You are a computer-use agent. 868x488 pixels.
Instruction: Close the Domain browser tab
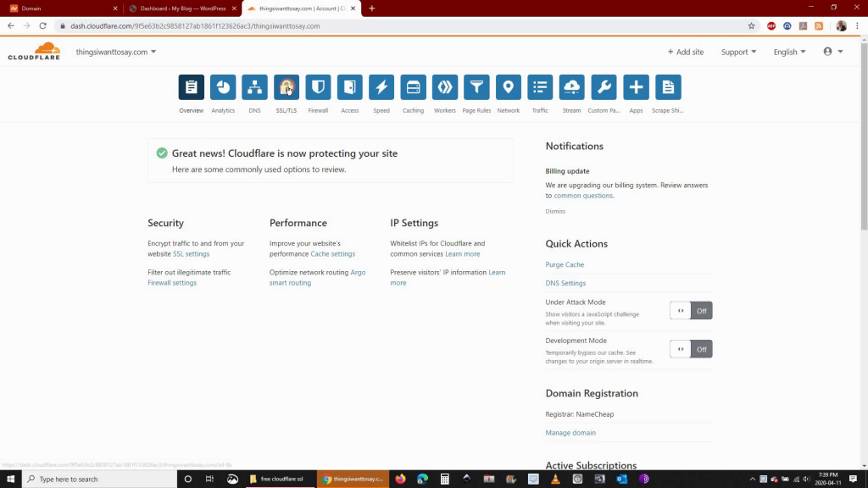point(115,8)
